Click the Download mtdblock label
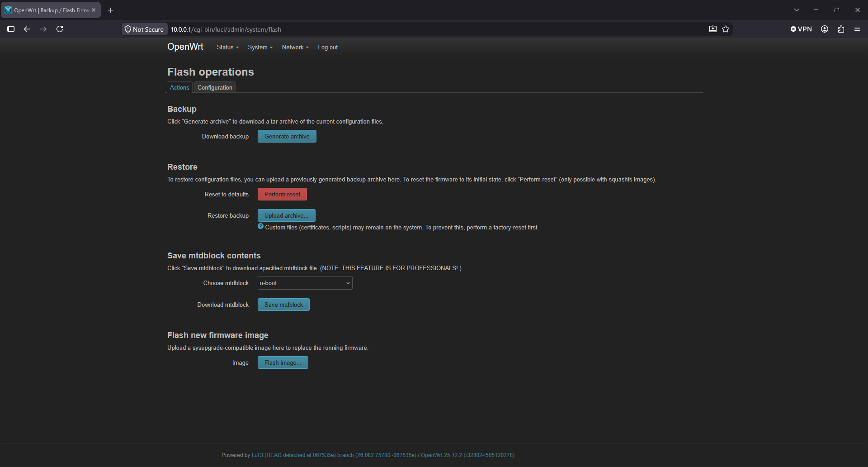Screen dimensions: 868x467 tap(223, 305)
